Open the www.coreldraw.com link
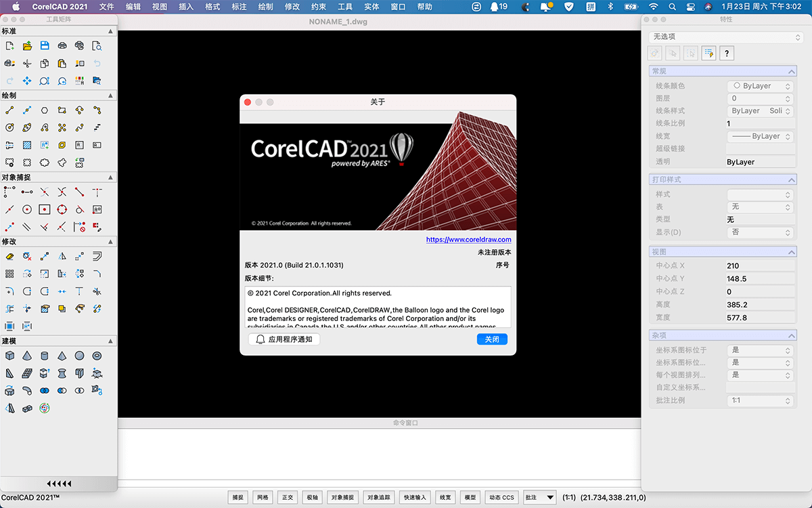 tap(469, 240)
